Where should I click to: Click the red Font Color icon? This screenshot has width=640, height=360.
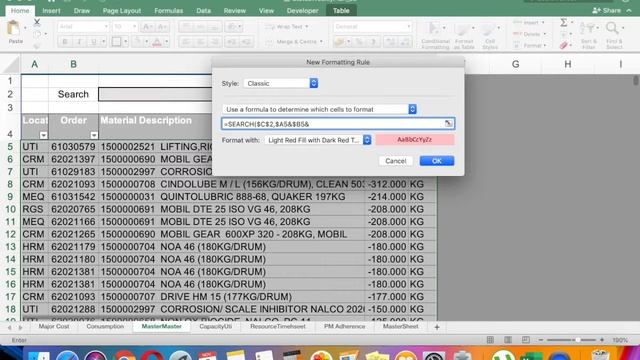click(157, 42)
